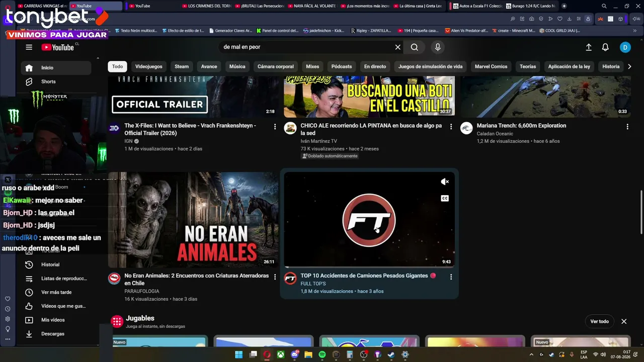Select the 'En directo' filter chip
644x362 pixels.
click(x=375, y=66)
